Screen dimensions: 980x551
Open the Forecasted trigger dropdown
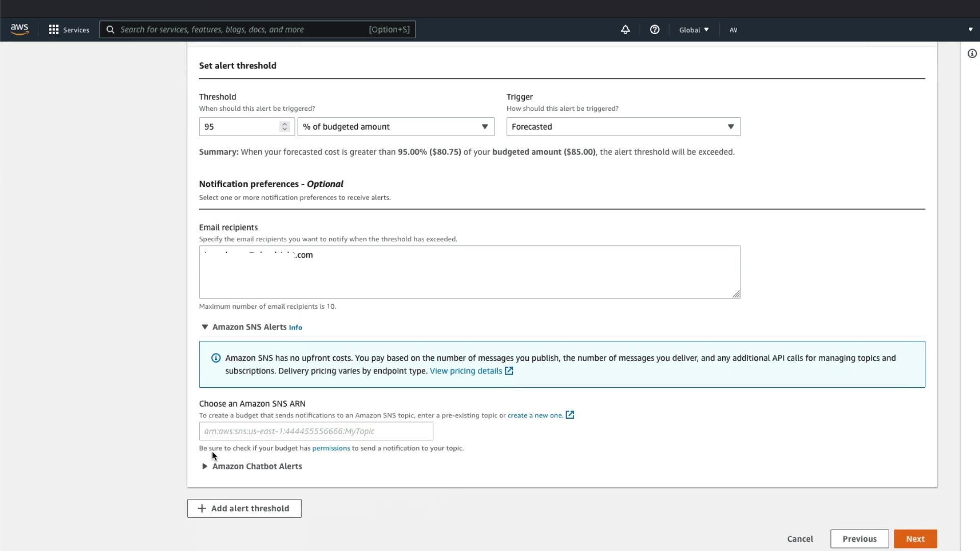click(623, 127)
